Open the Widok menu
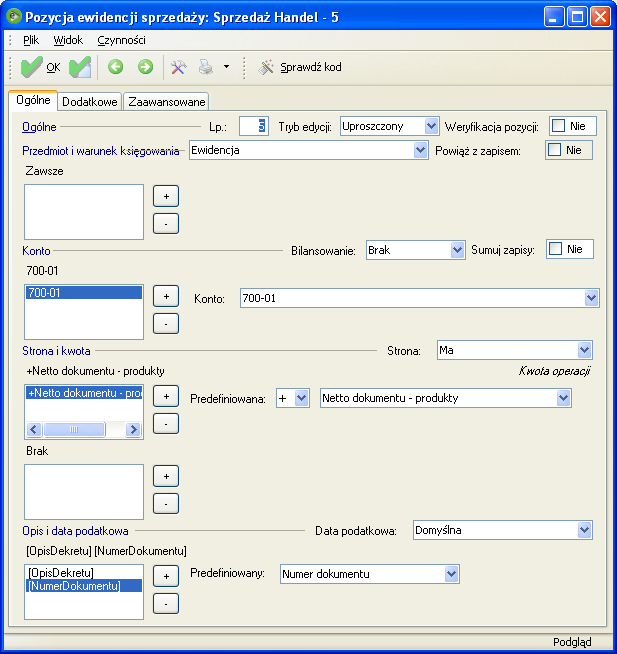The height and width of the screenshot is (654, 617). [68, 40]
